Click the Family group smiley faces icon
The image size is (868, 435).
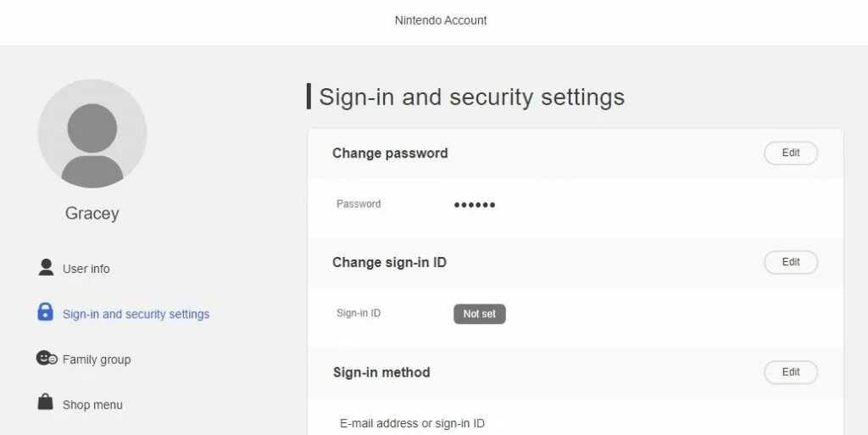click(47, 358)
